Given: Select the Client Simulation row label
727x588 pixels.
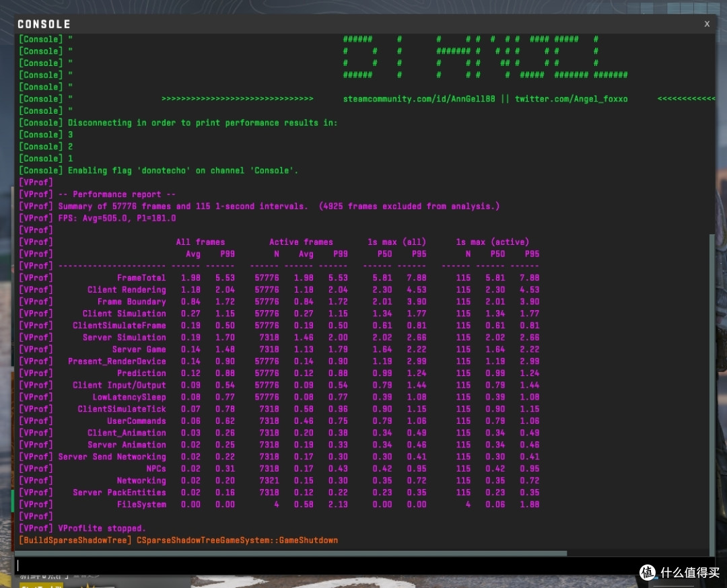Looking at the screenshot, I should click(124, 314).
